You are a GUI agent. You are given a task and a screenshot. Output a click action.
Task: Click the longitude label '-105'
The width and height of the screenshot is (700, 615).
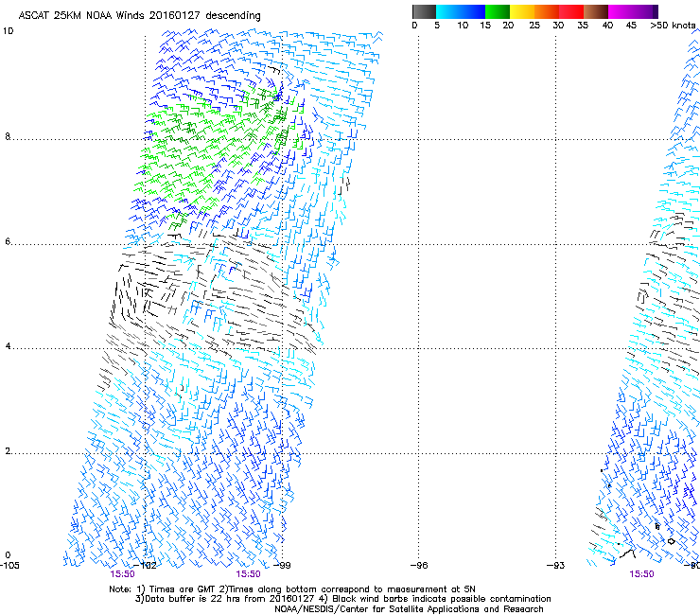point(9,566)
